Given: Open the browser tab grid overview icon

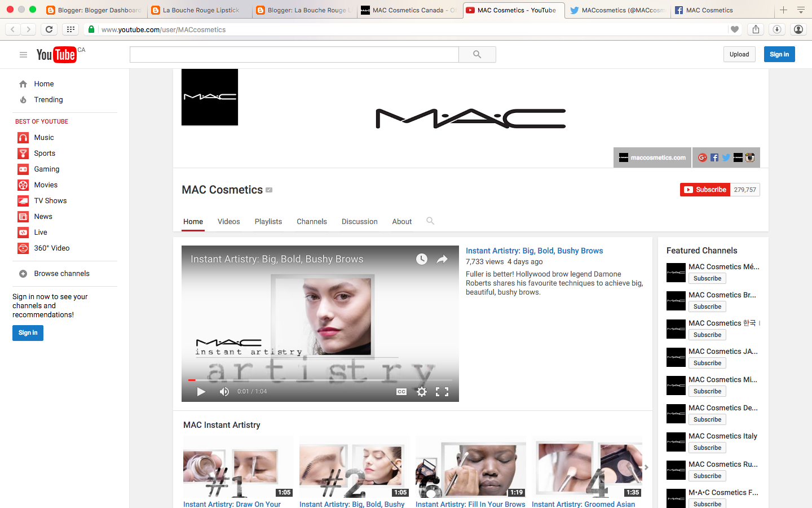Looking at the screenshot, I should pos(70,29).
